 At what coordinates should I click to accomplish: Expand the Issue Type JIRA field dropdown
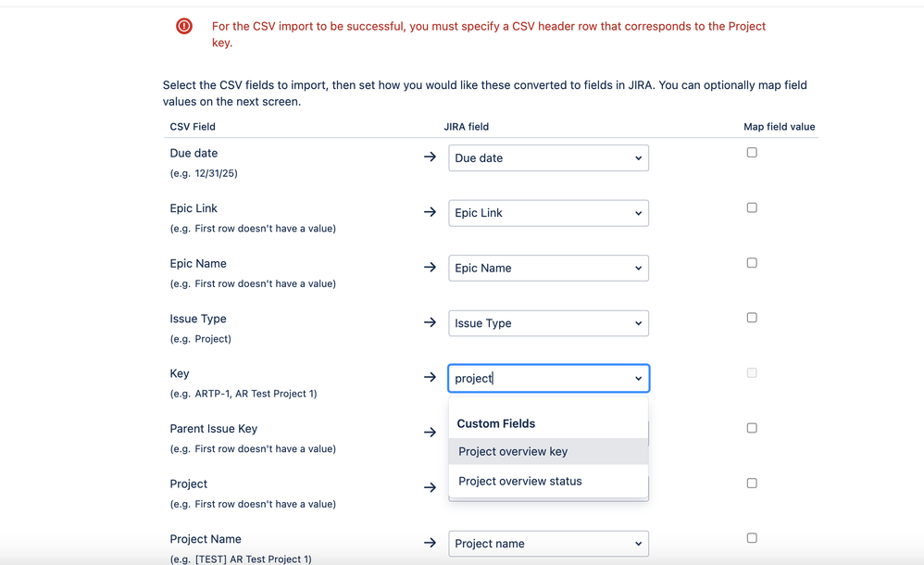[549, 323]
